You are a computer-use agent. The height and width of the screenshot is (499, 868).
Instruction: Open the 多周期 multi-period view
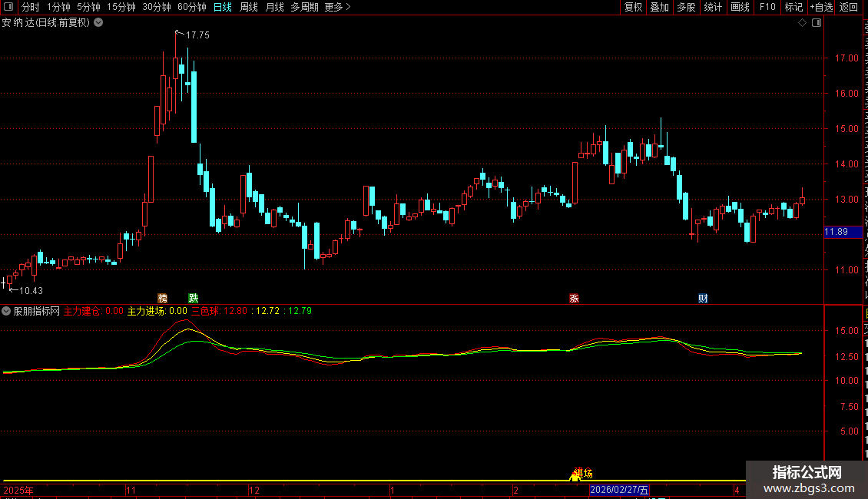tap(304, 7)
